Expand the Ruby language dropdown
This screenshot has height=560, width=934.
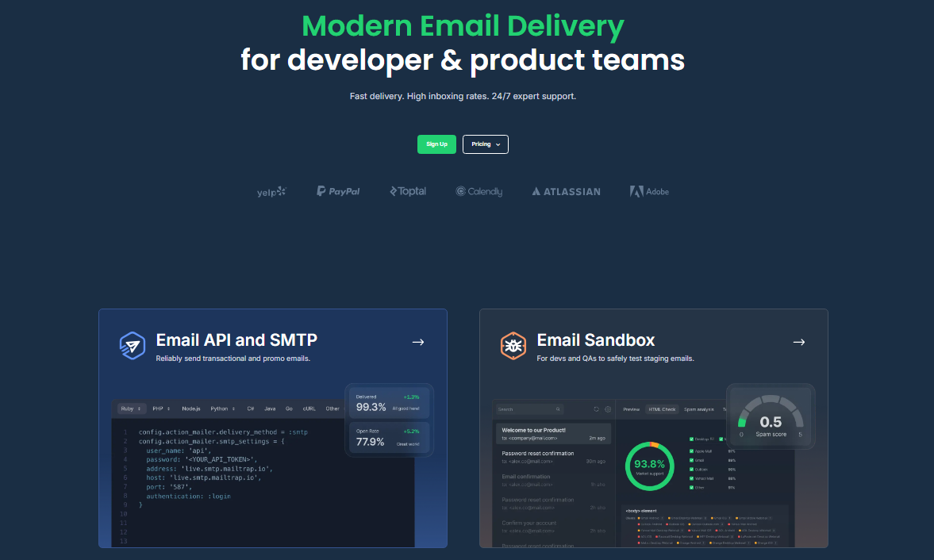(x=130, y=408)
